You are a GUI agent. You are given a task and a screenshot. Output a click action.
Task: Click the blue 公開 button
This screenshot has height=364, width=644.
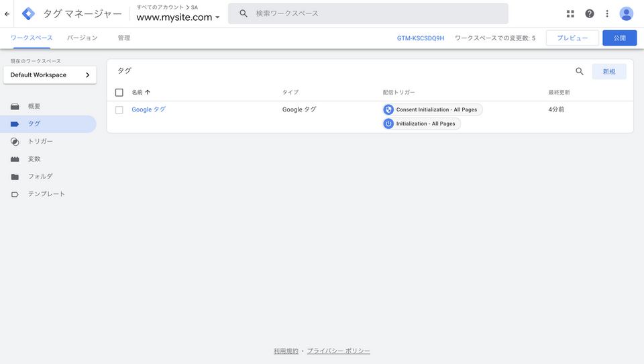[x=619, y=38]
